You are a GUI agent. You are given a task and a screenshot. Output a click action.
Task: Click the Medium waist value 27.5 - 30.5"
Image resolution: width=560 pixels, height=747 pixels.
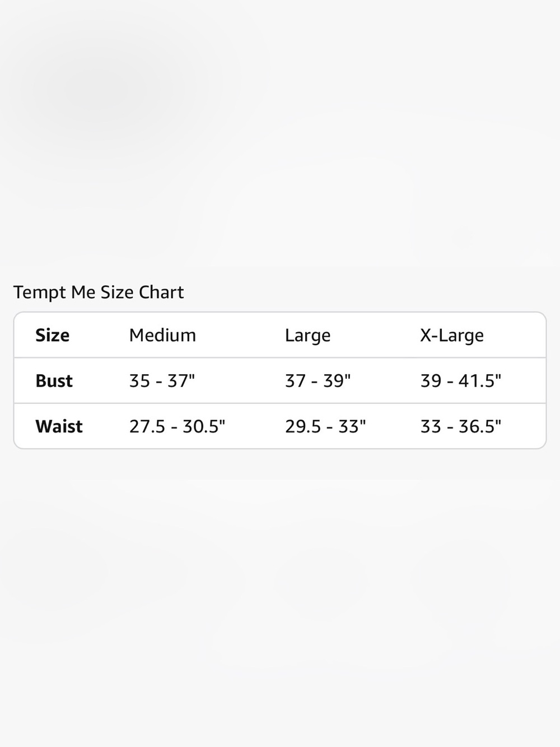pyautogui.click(x=177, y=426)
